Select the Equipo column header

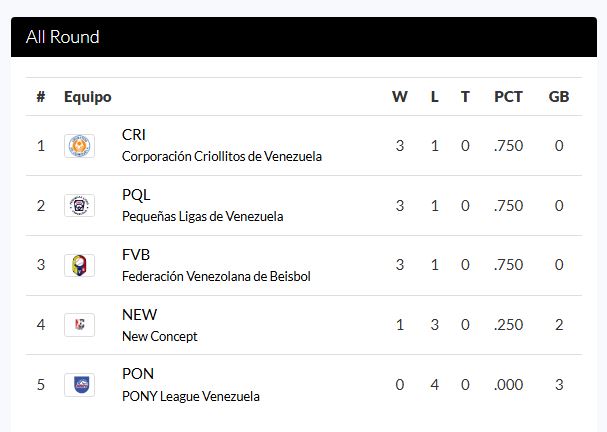point(88,97)
